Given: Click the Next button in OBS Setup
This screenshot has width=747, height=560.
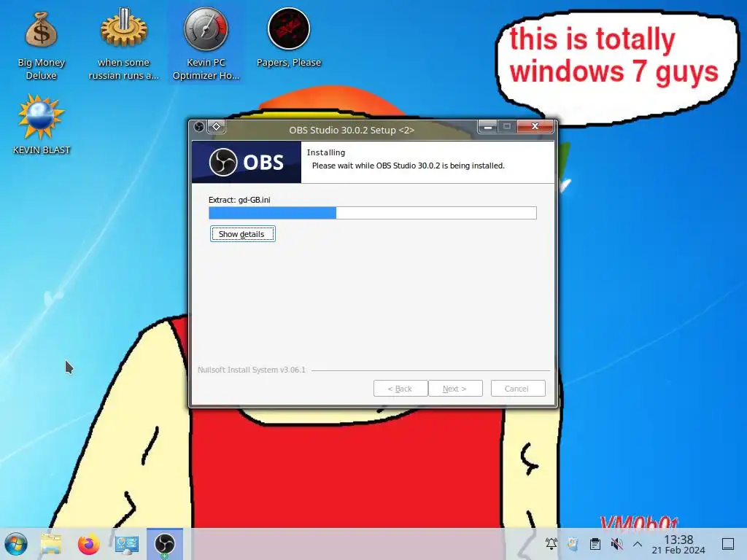Looking at the screenshot, I should [x=455, y=389].
